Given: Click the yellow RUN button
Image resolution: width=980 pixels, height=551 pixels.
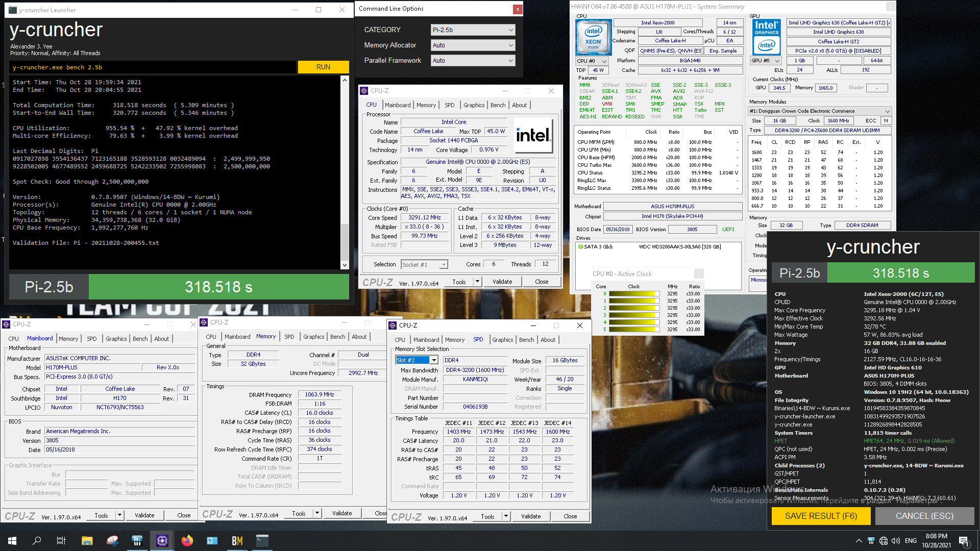Looking at the screenshot, I should pyautogui.click(x=323, y=67).
